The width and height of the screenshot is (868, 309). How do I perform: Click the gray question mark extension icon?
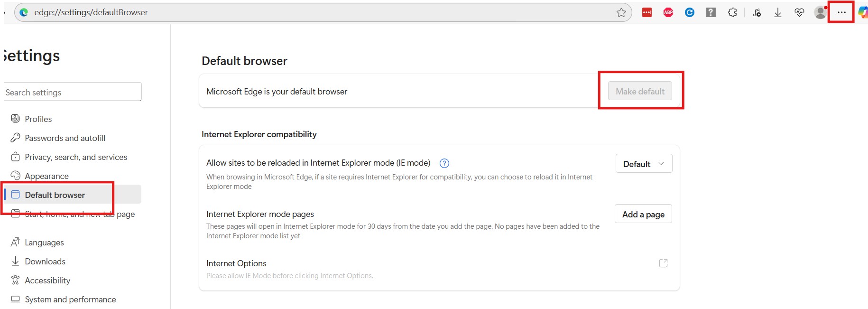click(711, 13)
